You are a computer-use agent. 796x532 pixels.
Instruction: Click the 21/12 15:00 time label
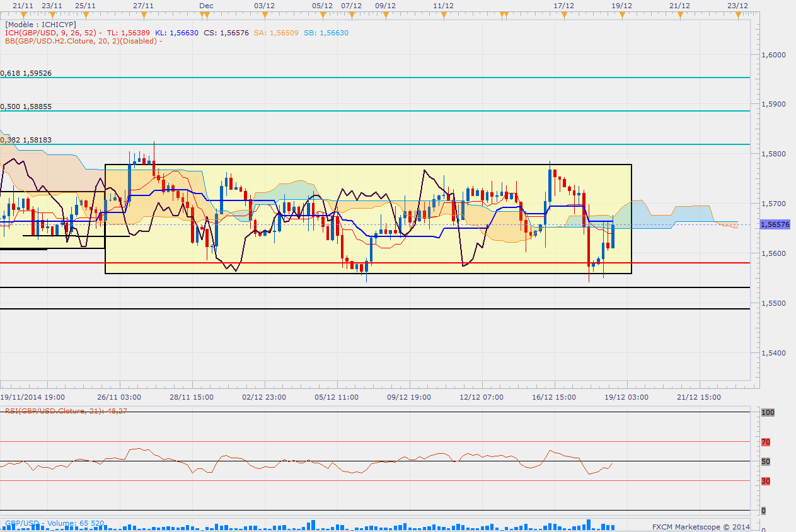pyautogui.click(x=700, y=397)
